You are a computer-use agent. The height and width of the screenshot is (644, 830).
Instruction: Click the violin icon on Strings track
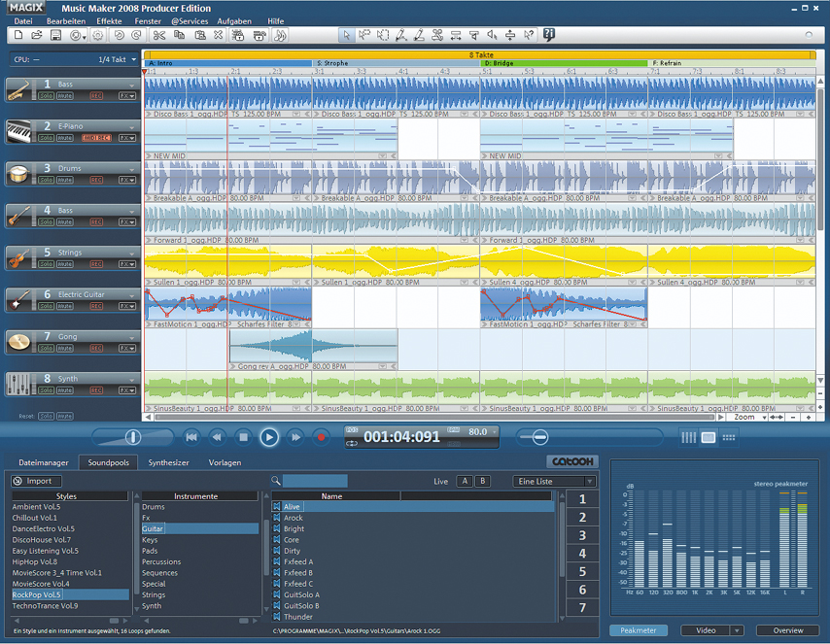pos(18,258)
